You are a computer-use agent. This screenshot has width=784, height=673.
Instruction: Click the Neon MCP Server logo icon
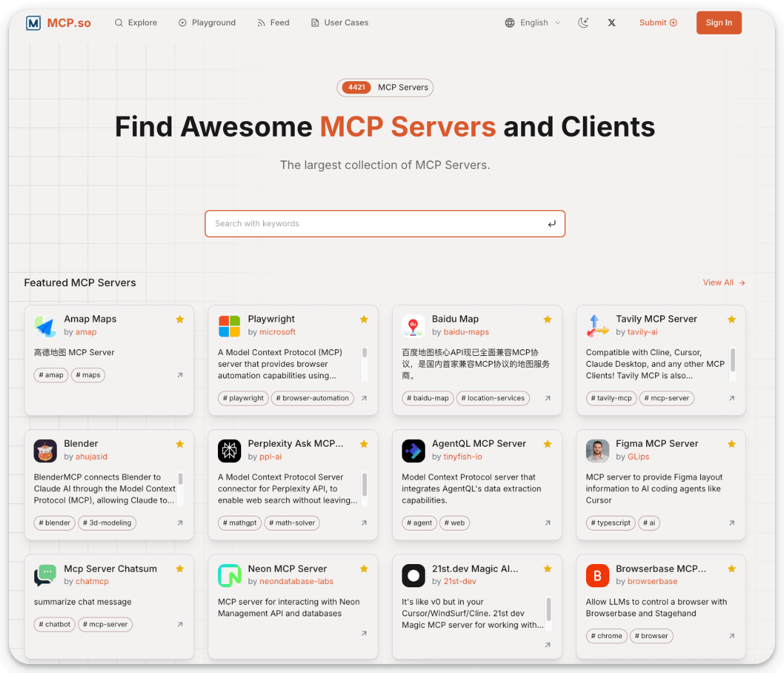(229, 576)
